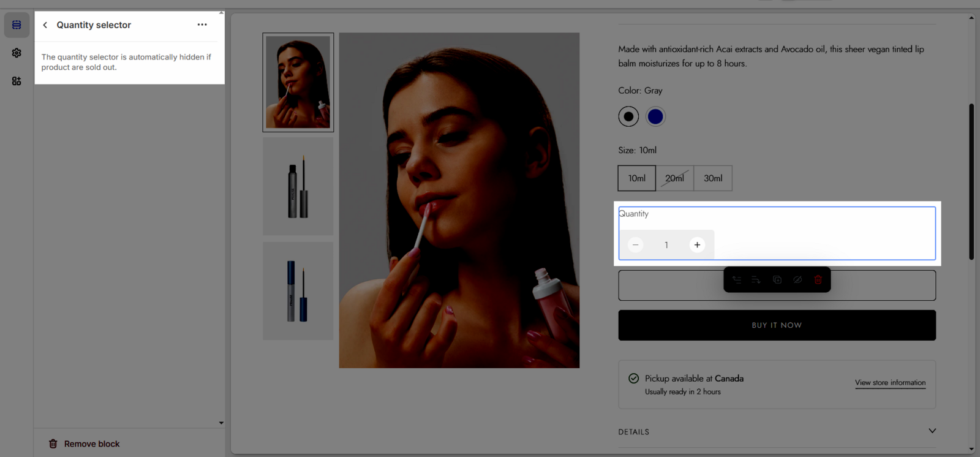Screen dimensions: 980x457
Task: Open the View store information link
Action: [890, 383]
